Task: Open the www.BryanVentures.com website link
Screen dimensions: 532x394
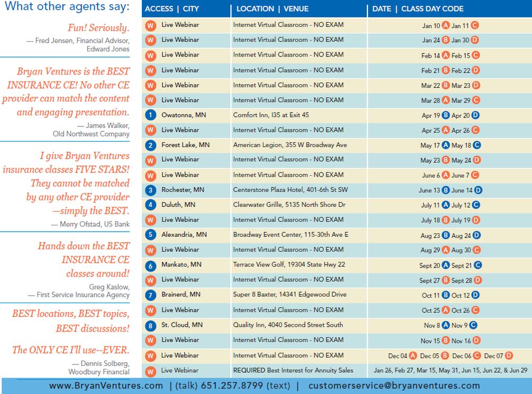Action: tap(106, 386)
